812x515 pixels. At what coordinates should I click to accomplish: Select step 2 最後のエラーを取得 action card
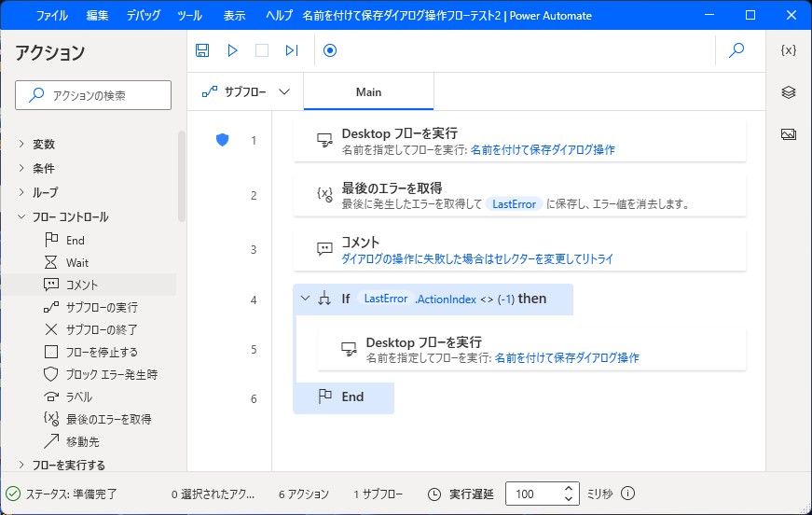[519, 195]
